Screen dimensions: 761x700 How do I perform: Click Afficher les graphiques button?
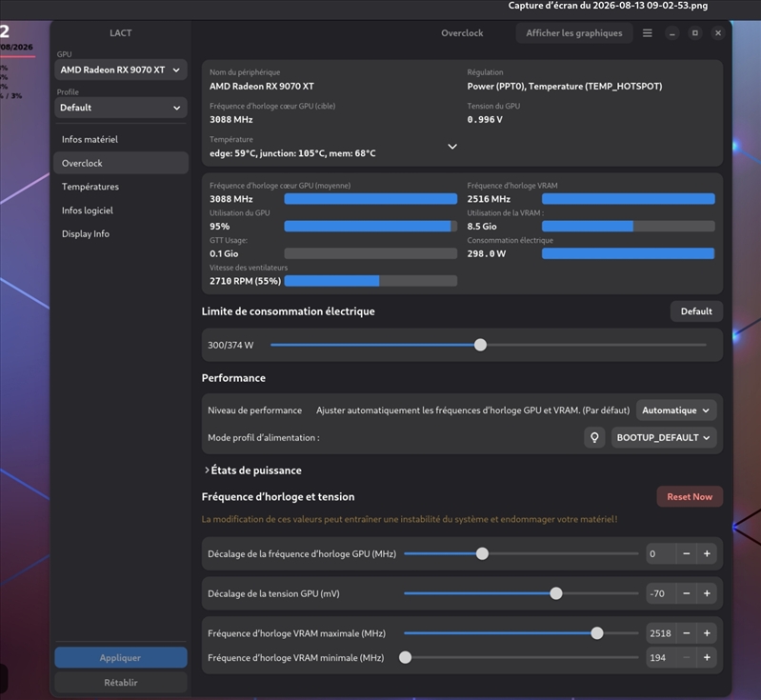coord(574,33)
